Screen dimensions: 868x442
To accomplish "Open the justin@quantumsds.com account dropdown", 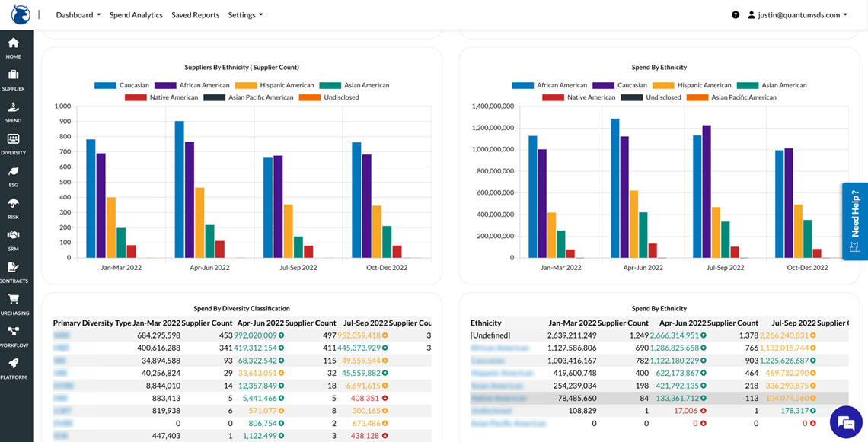I will pyautogui.click(x=797, y=15).
